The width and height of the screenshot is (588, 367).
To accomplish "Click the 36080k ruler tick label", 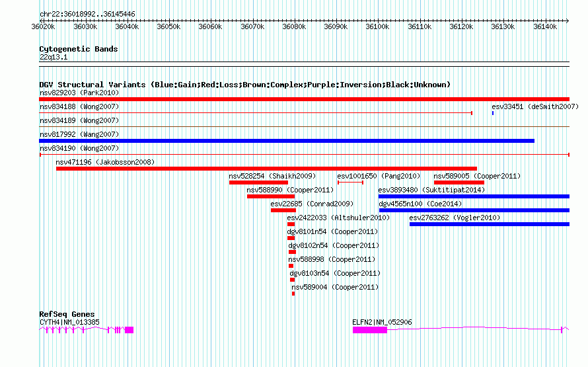I will tap(294, 26).
